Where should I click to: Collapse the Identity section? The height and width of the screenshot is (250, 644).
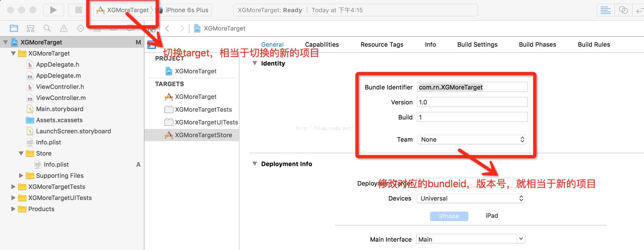coord(254,63)
